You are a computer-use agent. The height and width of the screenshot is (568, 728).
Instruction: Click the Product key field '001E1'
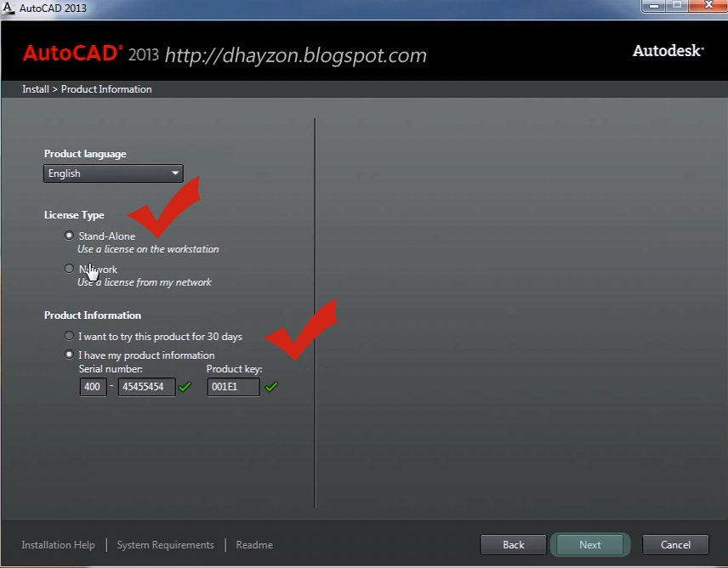click(x=233, y=387)
